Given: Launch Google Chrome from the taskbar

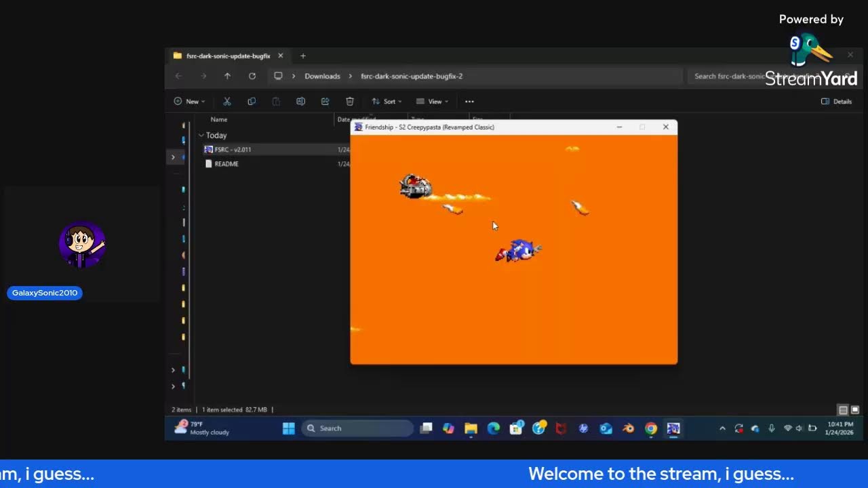Looking at the screenshot, I should (651, 428).
